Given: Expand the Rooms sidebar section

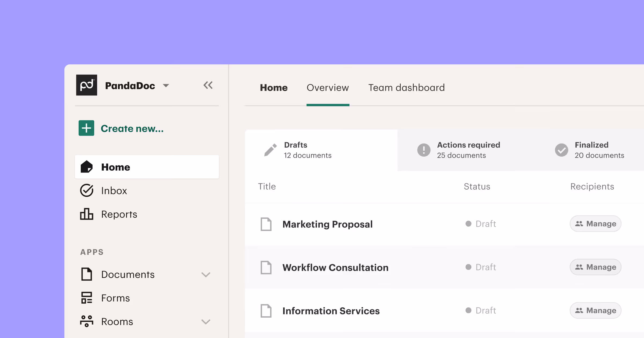Looking at the screenshot, I should pos(206,322).
